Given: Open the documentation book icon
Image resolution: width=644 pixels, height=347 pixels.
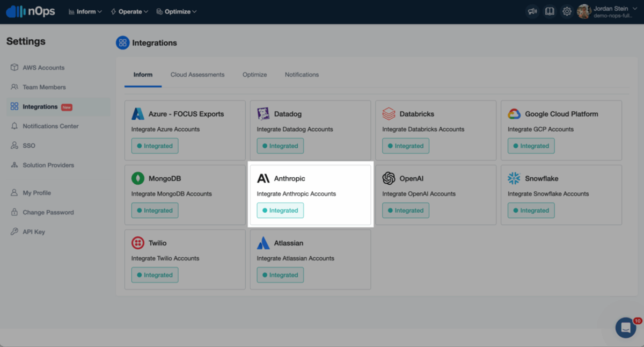Looking at the screenshot, I should (x=549, y=11).
